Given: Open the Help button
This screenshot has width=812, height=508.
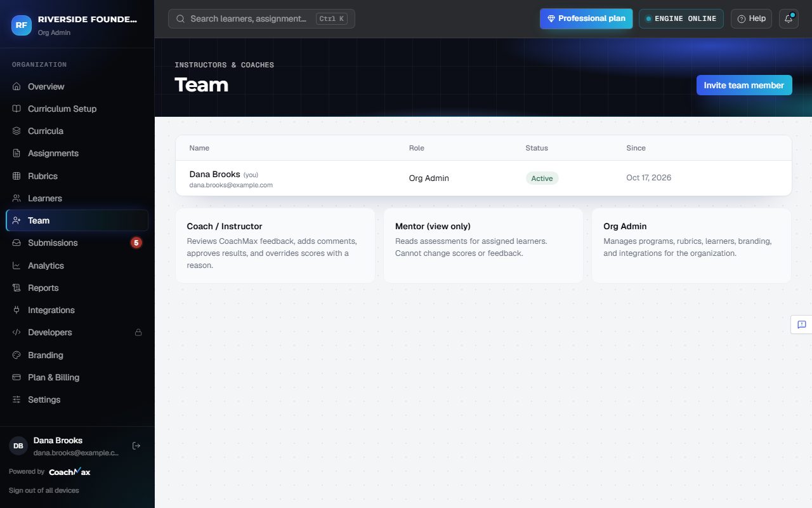Looking at the screenshot, I should pos(751,18).
